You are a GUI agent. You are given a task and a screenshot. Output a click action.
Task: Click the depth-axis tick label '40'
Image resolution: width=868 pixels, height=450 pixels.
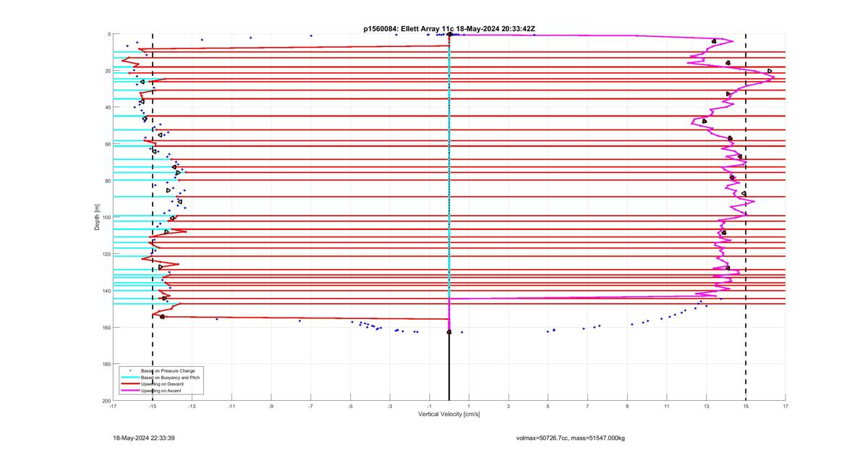(x=107, y=107)
